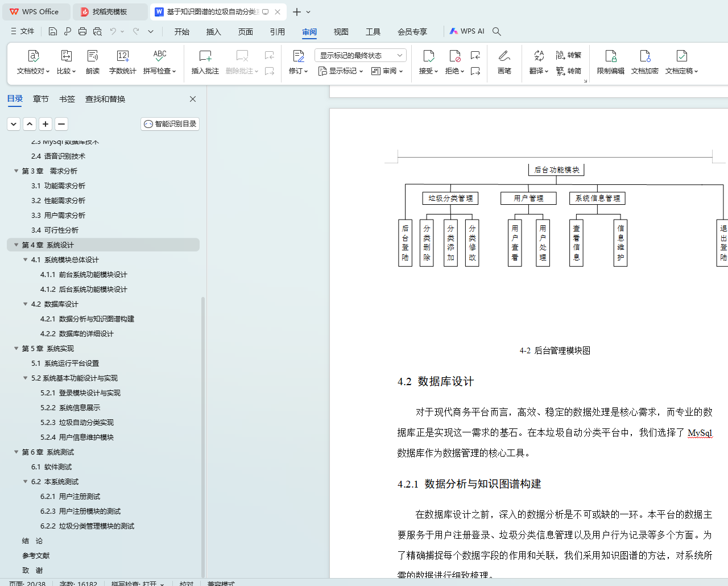Open WPS AI assistant
The height and width of the screenshot is (586, 728).
[467, 31]
